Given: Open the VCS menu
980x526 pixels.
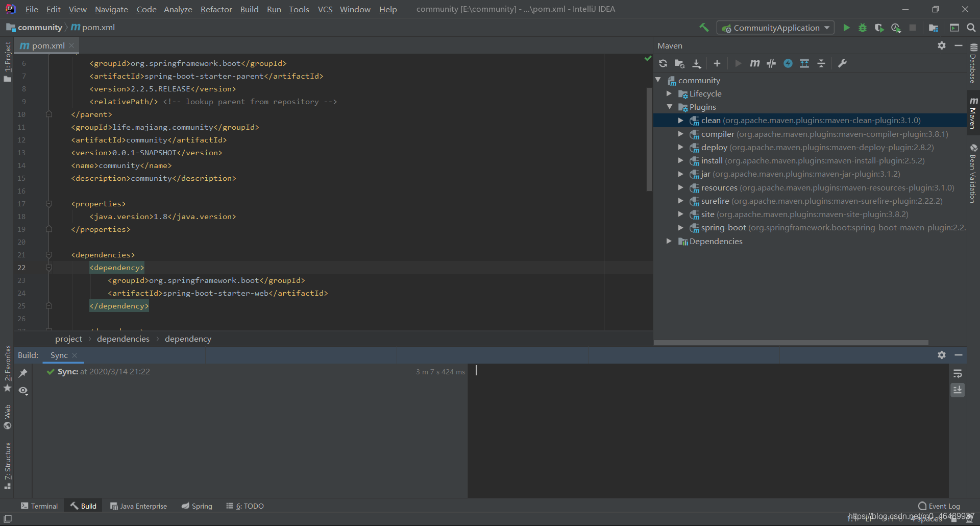Looking at the screenshot, I should 325,9.
